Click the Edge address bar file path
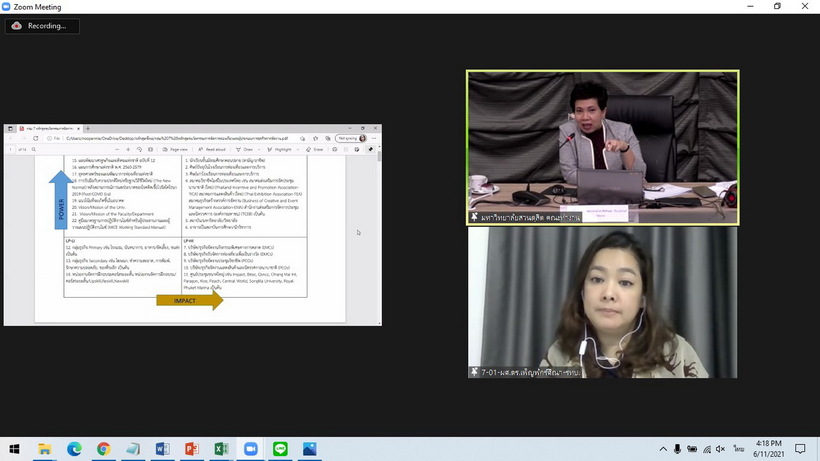Screen dimensions: 820x461 pyautogui.click(x=177, y=139)
